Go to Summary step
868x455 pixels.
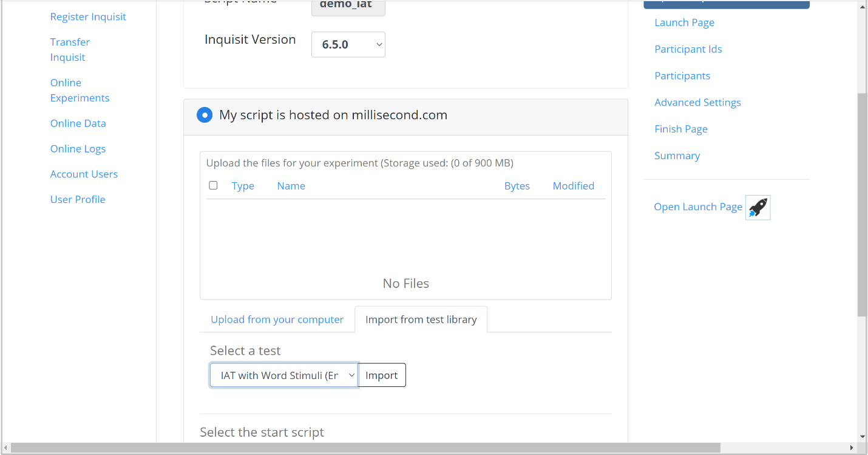click(677, 156)
